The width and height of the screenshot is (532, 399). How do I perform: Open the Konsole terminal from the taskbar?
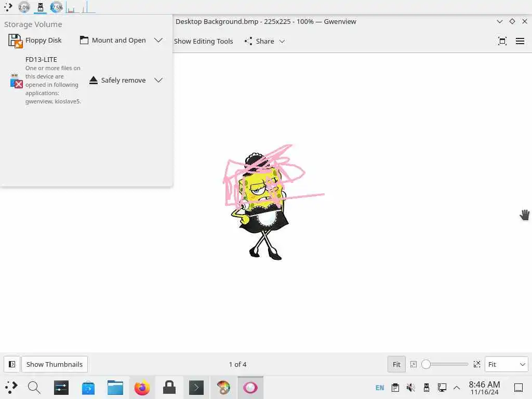(x=196, y=388)
